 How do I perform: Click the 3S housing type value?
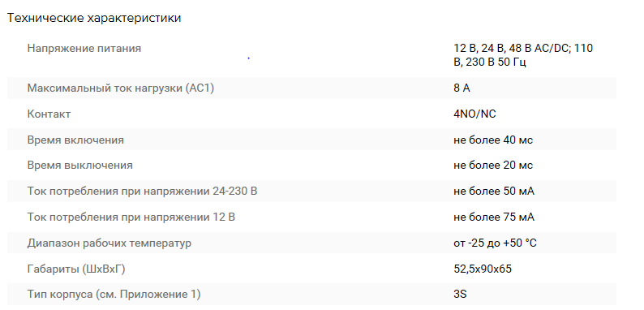460,295
